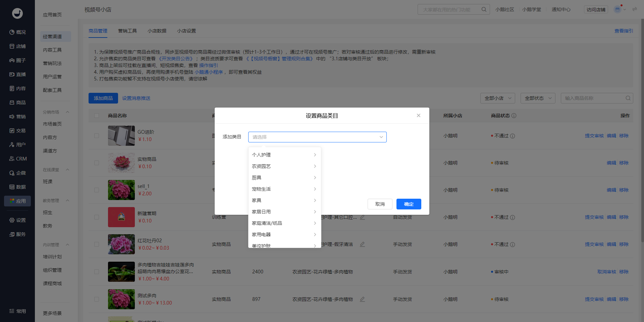Open the 内容 content sidebar item

[17, 88]
